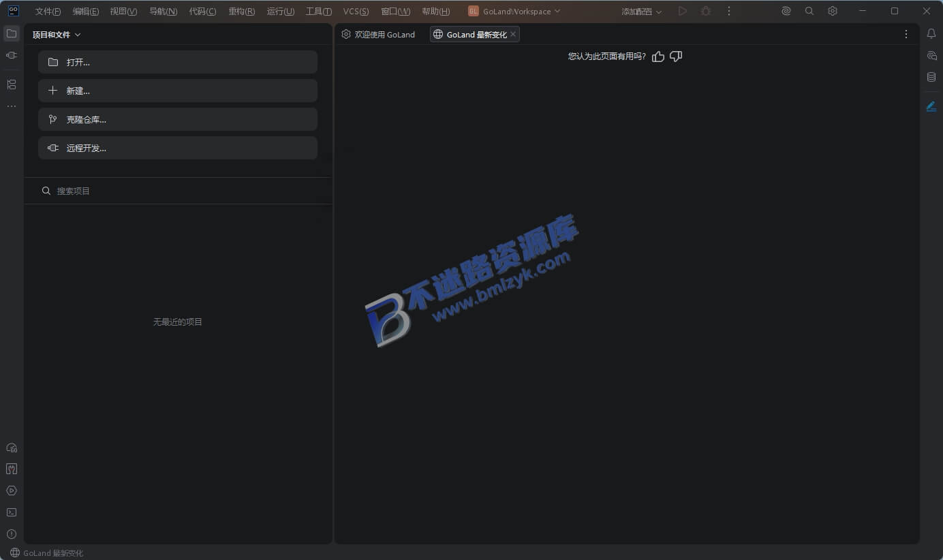Image resolution: width=943 pixels, height=560 pixels.
Task: Click the blue pencil icon in right sidebar
Action: pyautogui.click(x=931, y=106)
